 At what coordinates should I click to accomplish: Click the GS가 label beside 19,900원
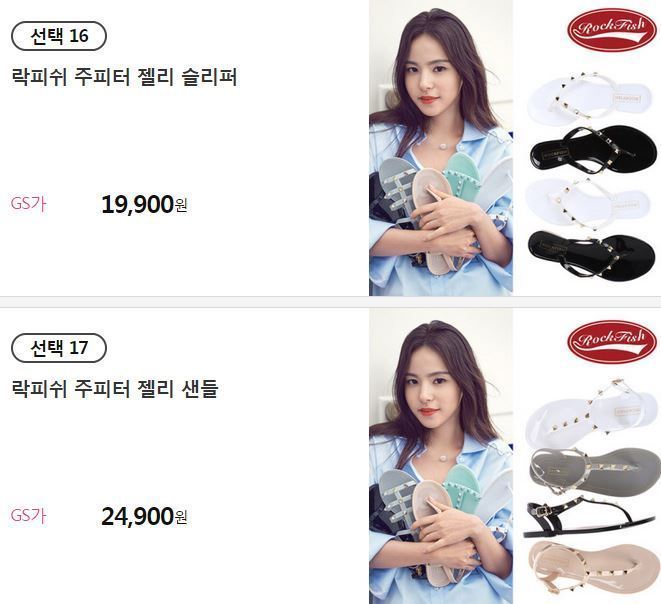click(28, 204)
